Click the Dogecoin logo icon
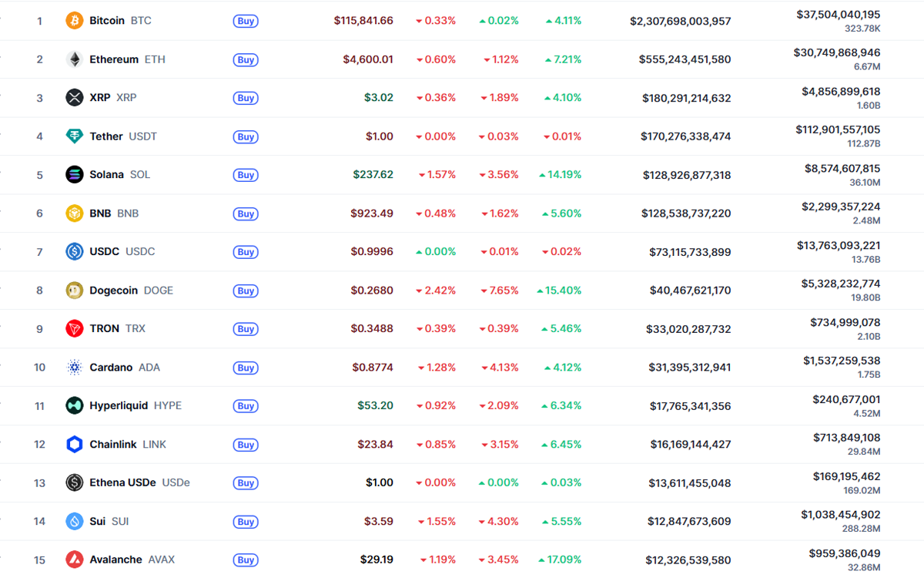Image resolution: width=924 pixels, height=578 pixels. (73, 291)
